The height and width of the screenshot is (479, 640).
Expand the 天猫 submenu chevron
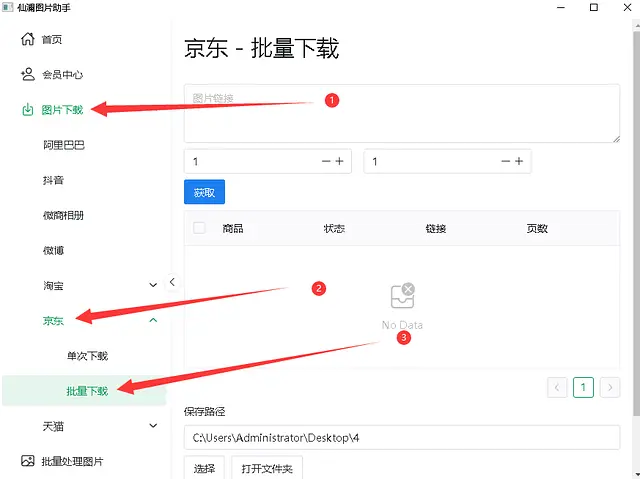click(153, 426)
